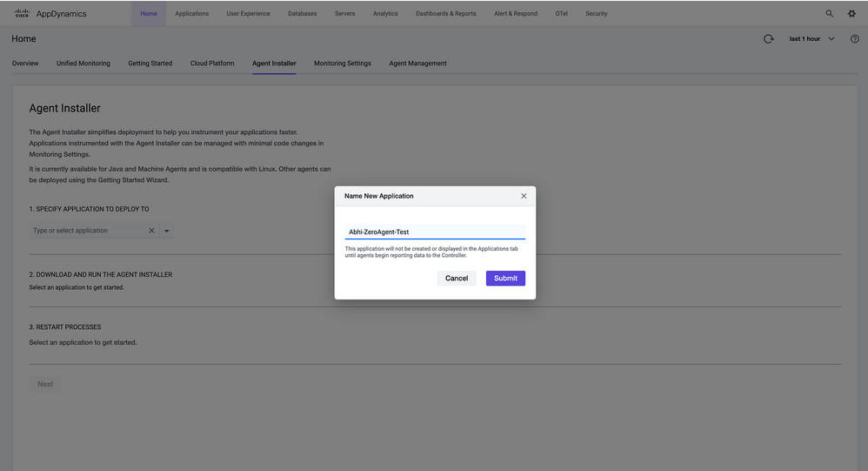Cancel the new application dialog

click(x=457, y=279)
